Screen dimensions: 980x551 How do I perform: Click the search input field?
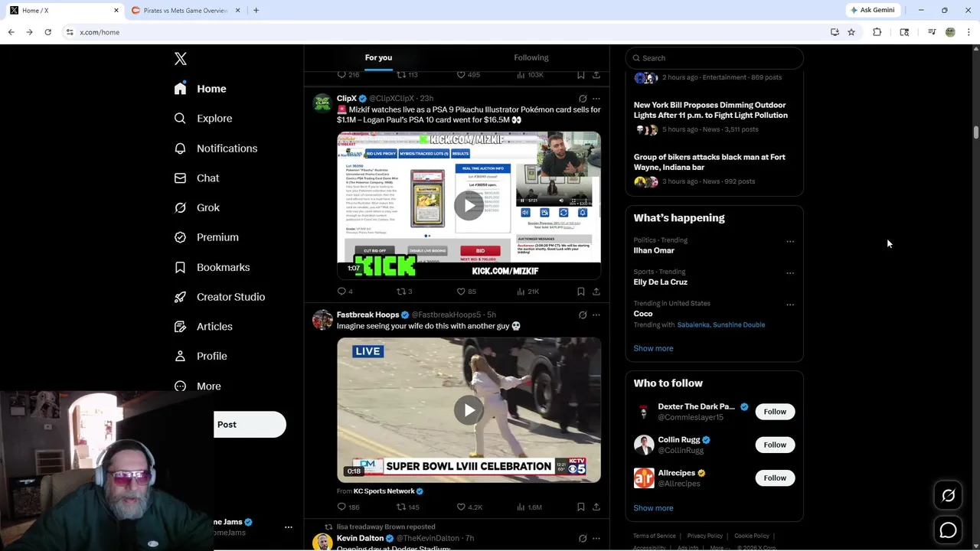click(714, 58)
